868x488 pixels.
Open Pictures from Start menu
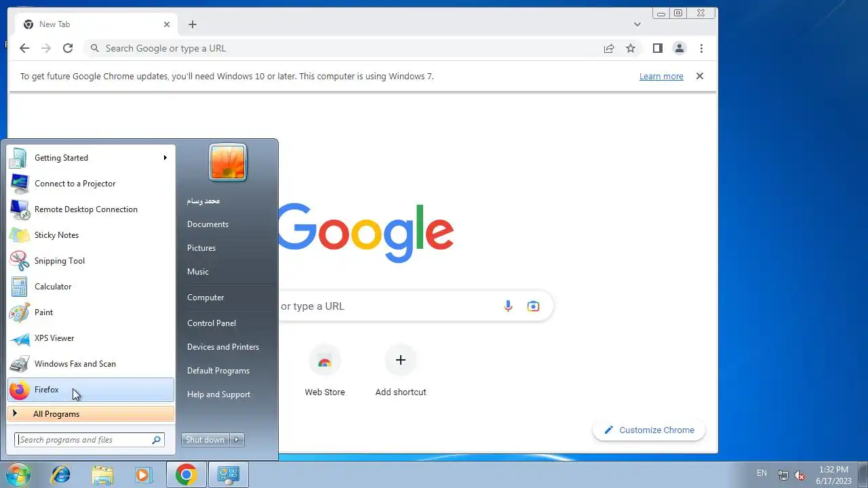pyautogui.click(x=201, y=248)
